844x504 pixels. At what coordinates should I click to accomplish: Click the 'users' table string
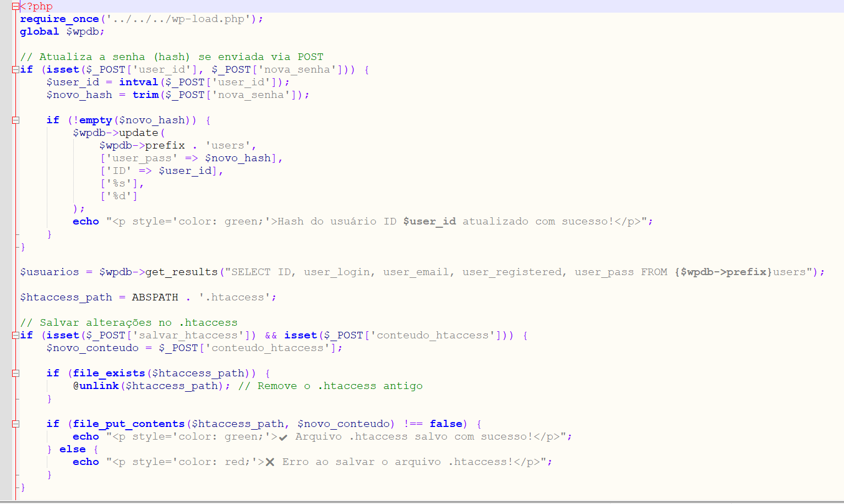pyautogui.click(x=228, y=146)
